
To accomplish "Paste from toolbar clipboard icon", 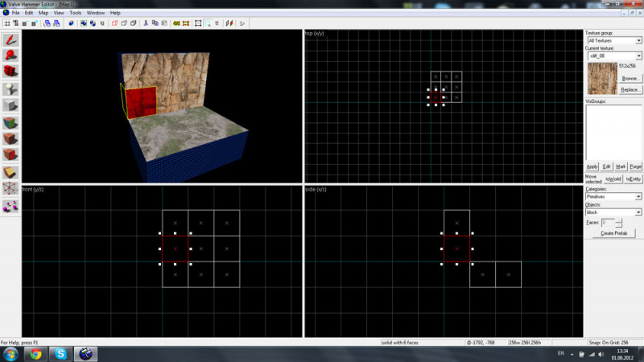I will click(x=164, y=23).
